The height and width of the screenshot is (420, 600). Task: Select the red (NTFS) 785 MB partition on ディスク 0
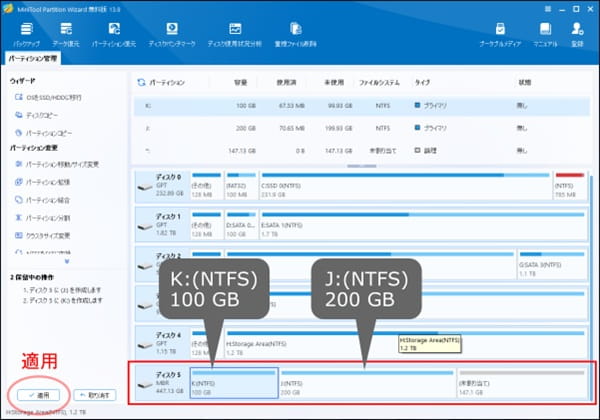pos(570,186)
